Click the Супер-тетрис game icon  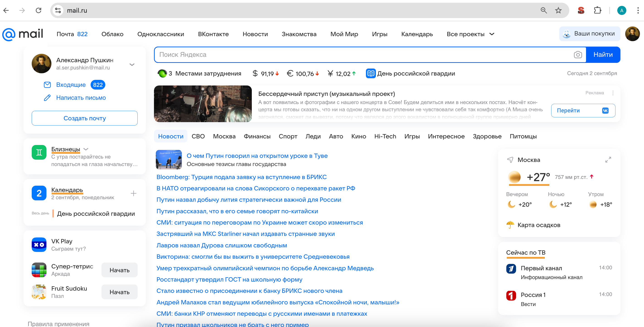pyautogui.click(x=39, y=270)
